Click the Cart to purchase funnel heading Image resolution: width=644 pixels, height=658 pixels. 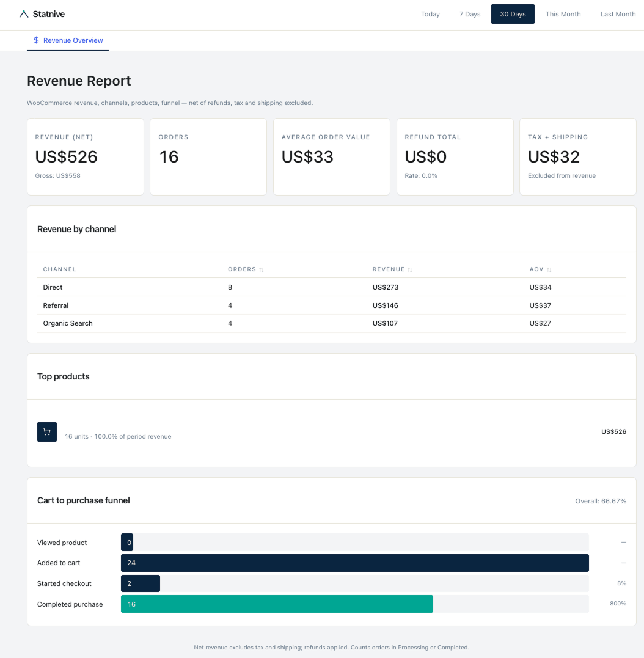tap(84, 500)
